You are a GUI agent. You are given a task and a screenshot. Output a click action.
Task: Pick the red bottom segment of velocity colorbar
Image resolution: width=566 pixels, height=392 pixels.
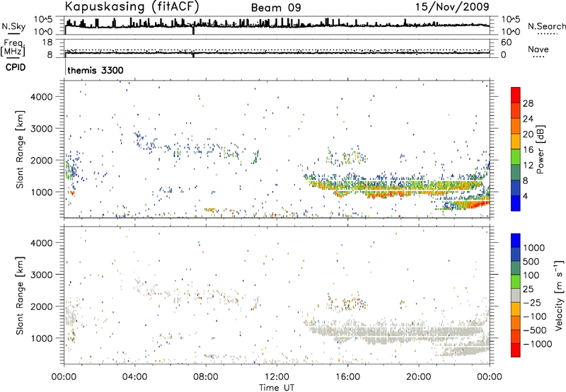(x=516, y=350)
